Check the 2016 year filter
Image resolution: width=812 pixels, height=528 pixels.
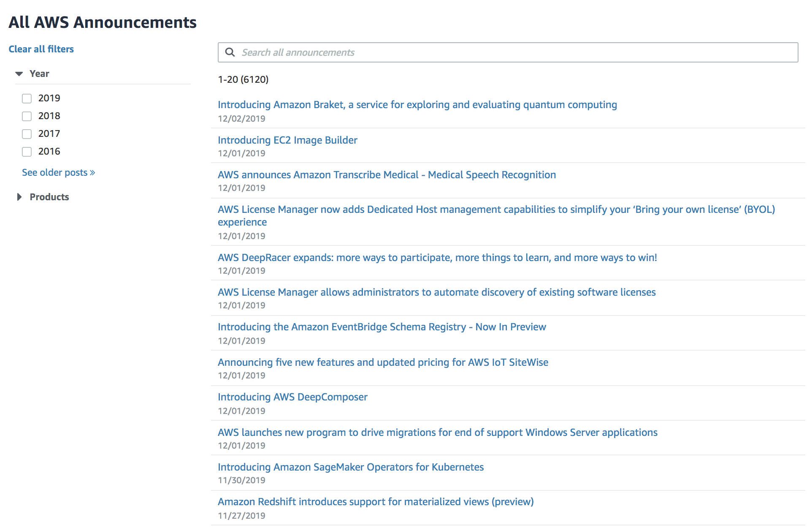(x=27, y=152)
